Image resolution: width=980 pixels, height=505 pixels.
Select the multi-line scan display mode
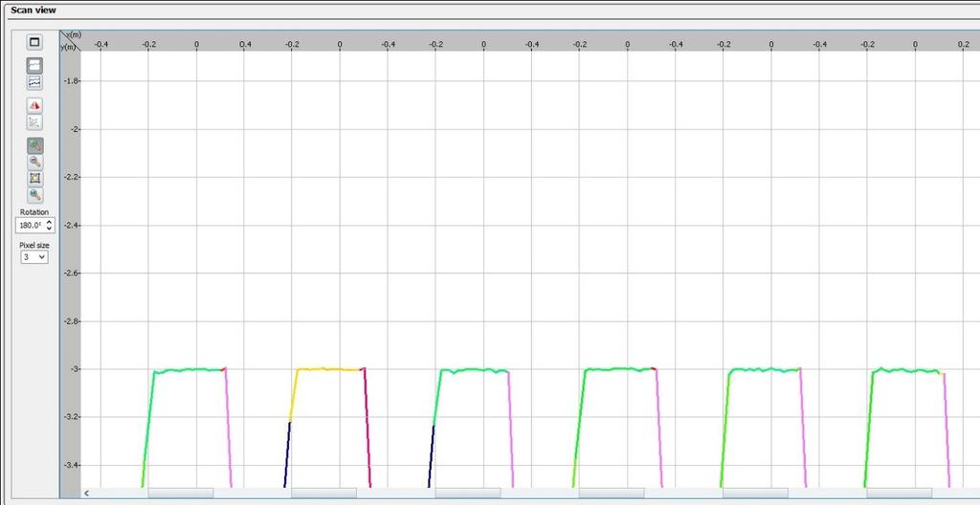[35, 82]
